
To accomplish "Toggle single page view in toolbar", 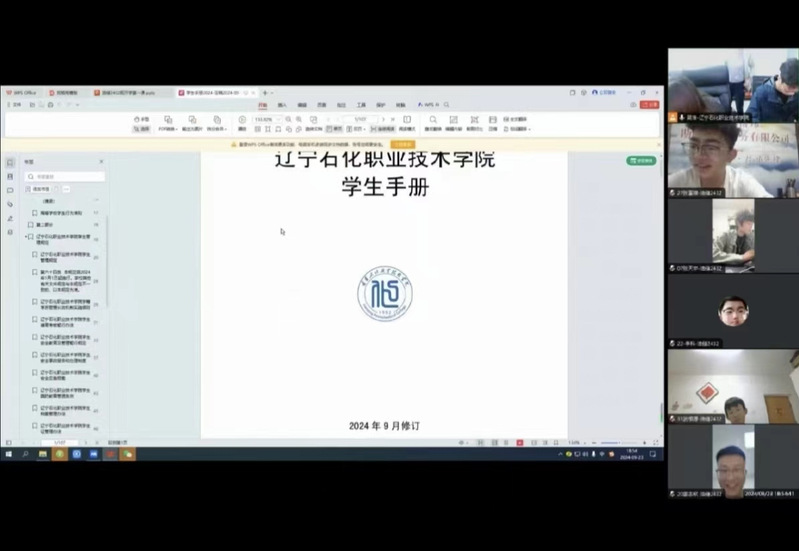I will click(x=334, y=129).
